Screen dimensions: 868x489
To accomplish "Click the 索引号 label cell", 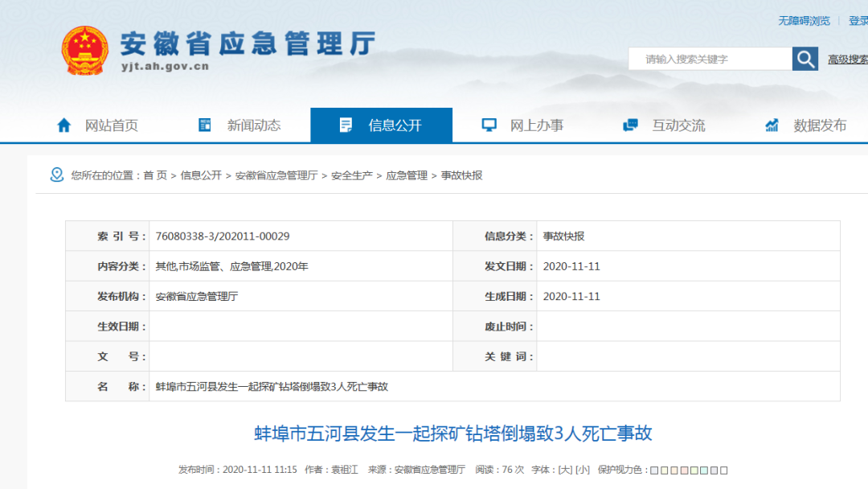I will [x=108, y=236].
